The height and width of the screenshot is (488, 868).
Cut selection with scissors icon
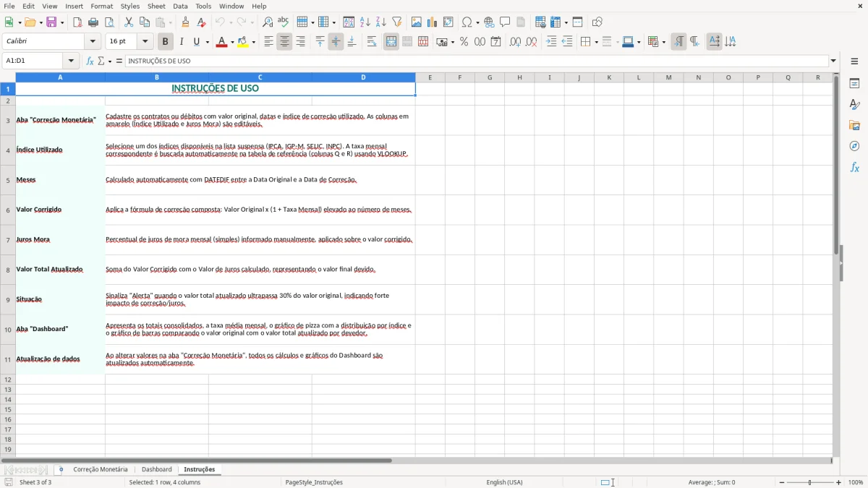tap(129, 22)
